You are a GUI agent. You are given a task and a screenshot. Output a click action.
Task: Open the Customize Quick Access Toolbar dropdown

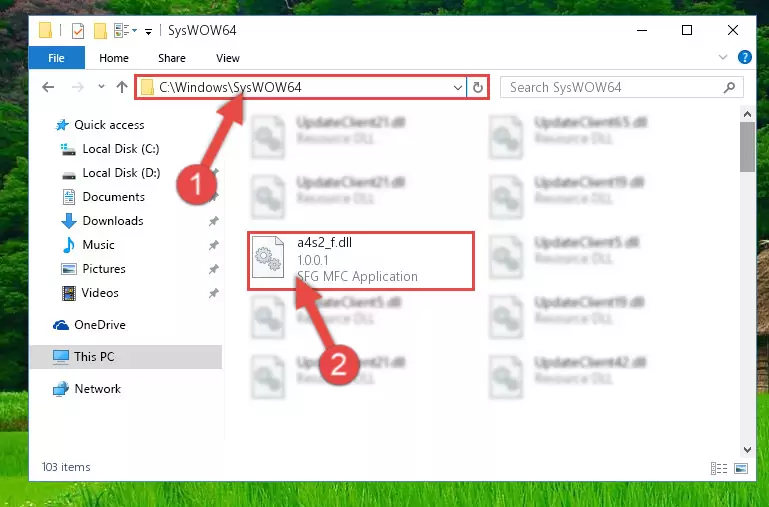pos(148,31)
